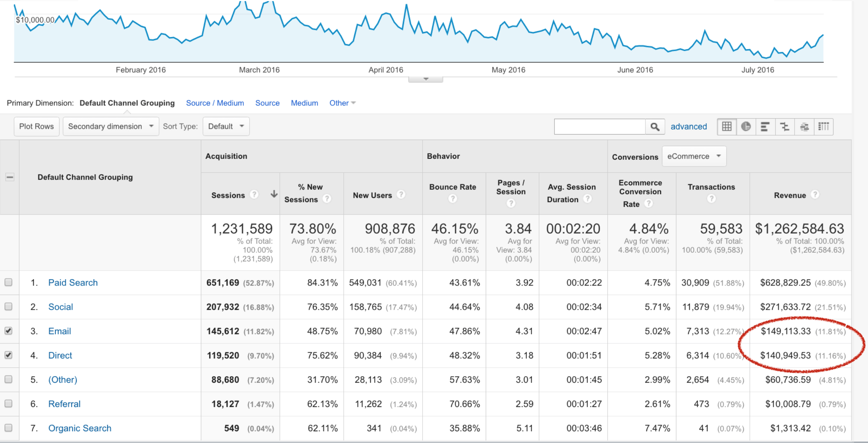
Task: Uncheck the Email row checkbox
Action: click(8, 331)
